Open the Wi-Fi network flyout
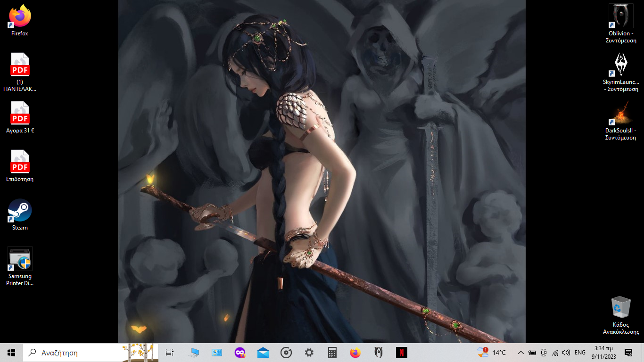644x362 pixels. 555,353
